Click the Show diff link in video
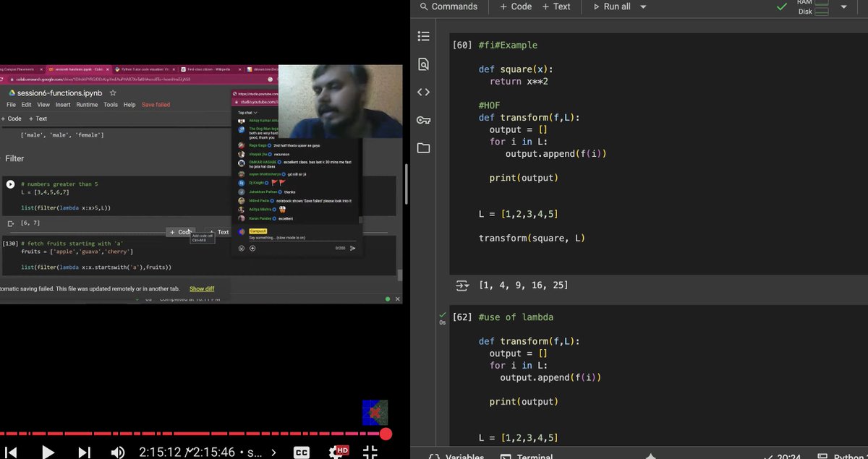This screenshot has width=868, height=459. click(202, 288)
